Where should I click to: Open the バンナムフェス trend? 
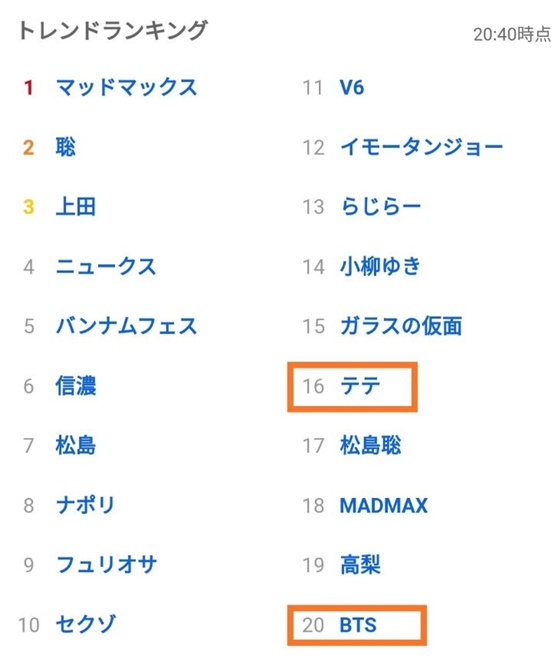pos(127,326)
